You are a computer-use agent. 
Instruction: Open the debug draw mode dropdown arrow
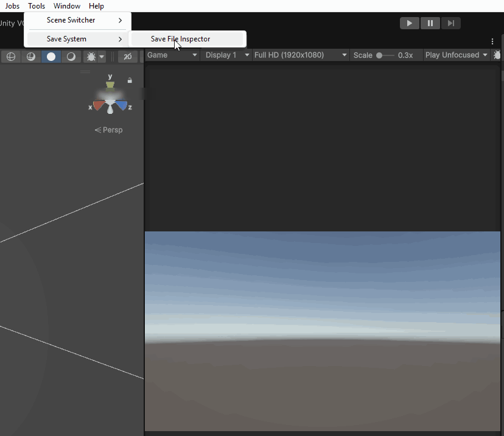[x=102, y=57]
